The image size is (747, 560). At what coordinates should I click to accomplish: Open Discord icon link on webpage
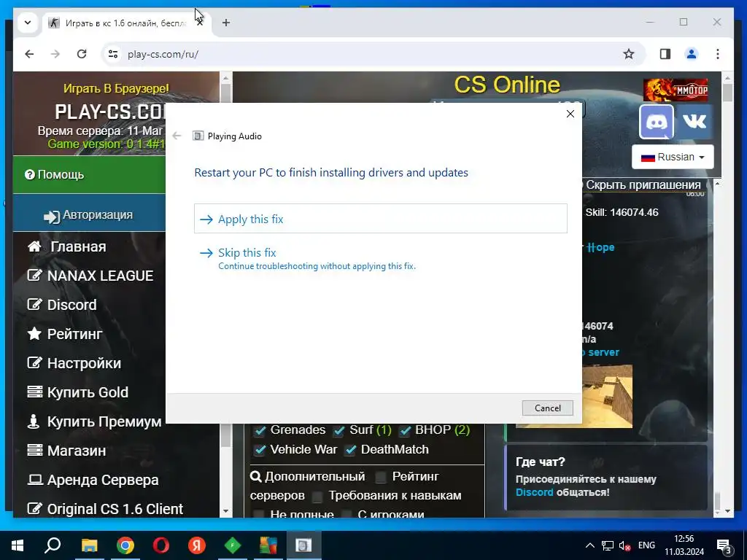pyautogui.click(x=656, y=122)
